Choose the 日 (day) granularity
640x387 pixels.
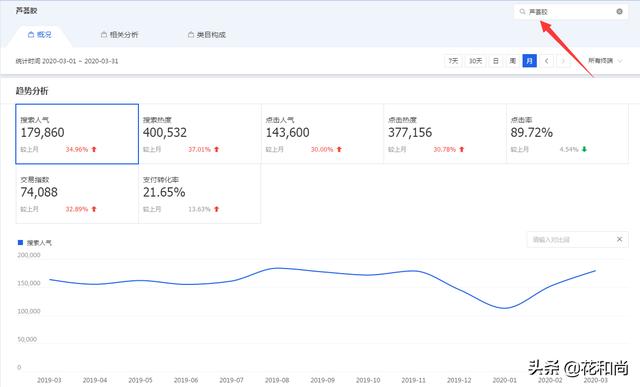(496, 61)
